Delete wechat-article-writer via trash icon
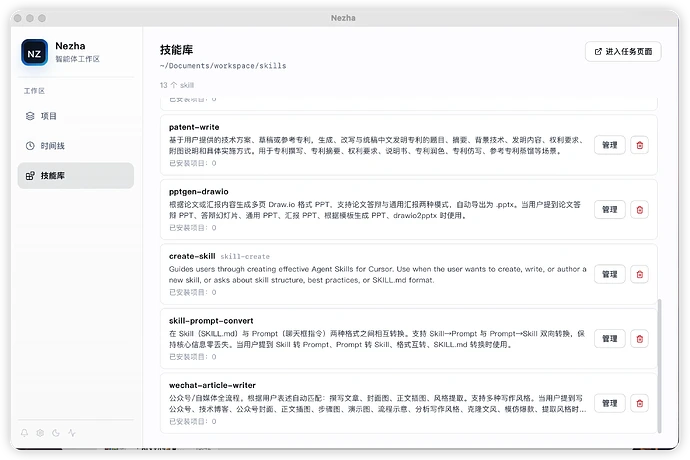690x460 pixels. coord(639,403)
